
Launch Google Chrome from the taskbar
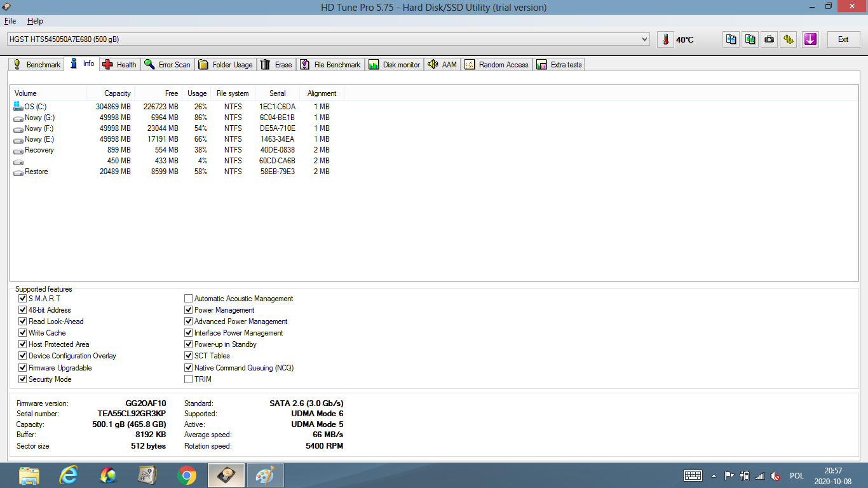187,475
